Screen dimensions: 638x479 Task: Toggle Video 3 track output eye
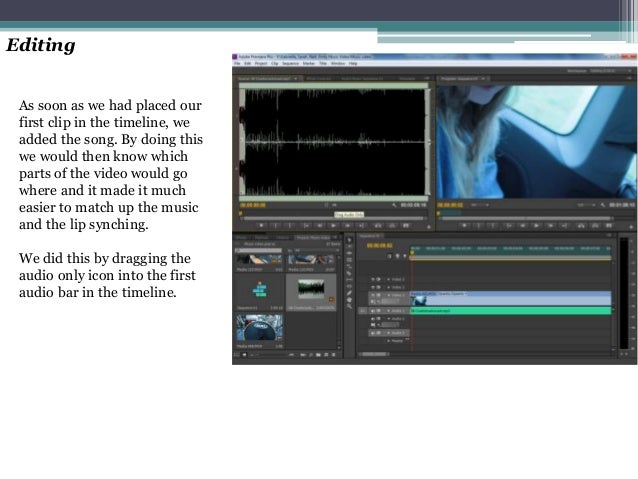coord(373,279)
